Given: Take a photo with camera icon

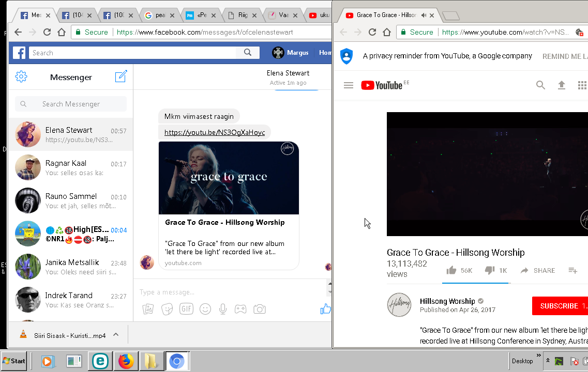Looking at the screenshot, I should (260, 309).
